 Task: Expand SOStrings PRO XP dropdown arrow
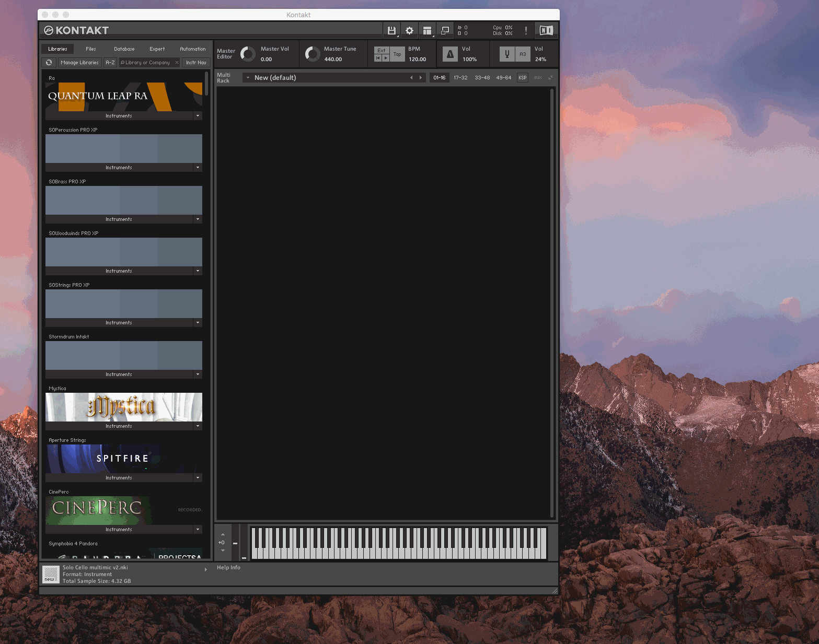tap(198, 323)
